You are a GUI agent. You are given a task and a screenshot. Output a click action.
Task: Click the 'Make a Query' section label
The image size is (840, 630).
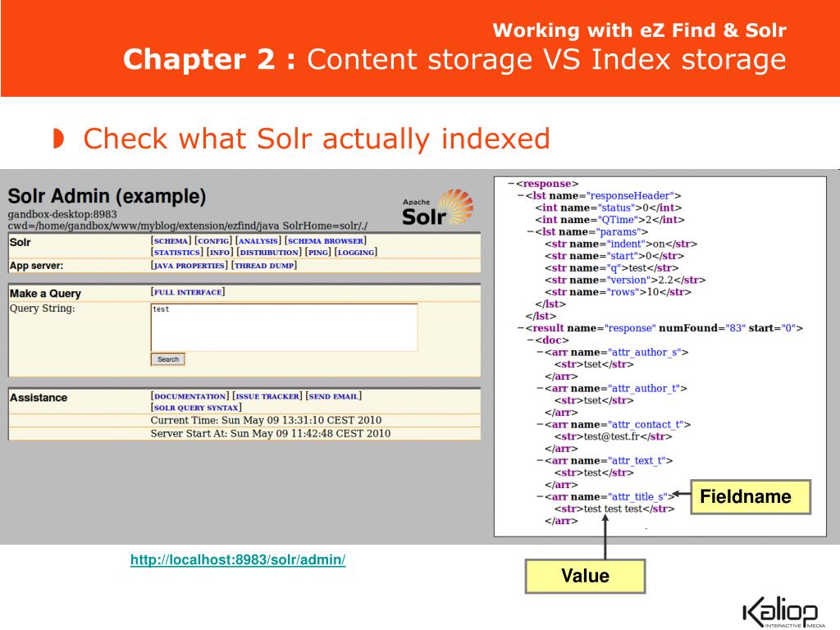[46, 294]
